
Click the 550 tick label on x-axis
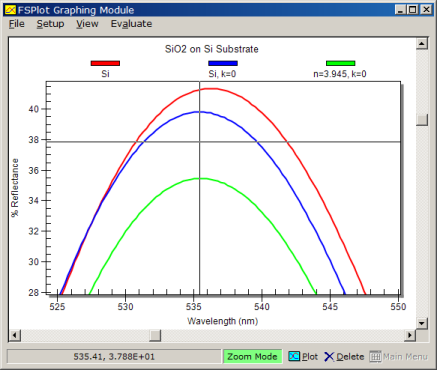click(x=398, y=307)
